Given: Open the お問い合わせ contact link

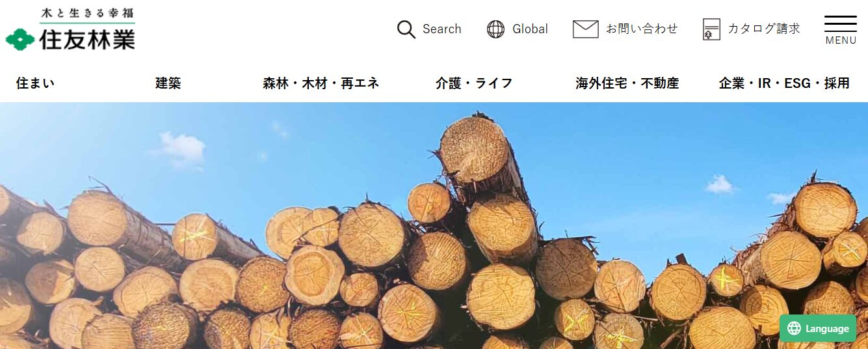Looking at the screenshot, I should coord(642,29).
